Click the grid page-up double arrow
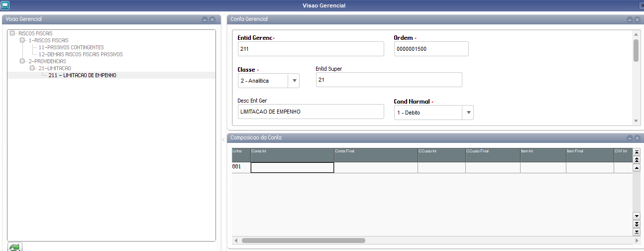644x251 pixels. [636, 160]
